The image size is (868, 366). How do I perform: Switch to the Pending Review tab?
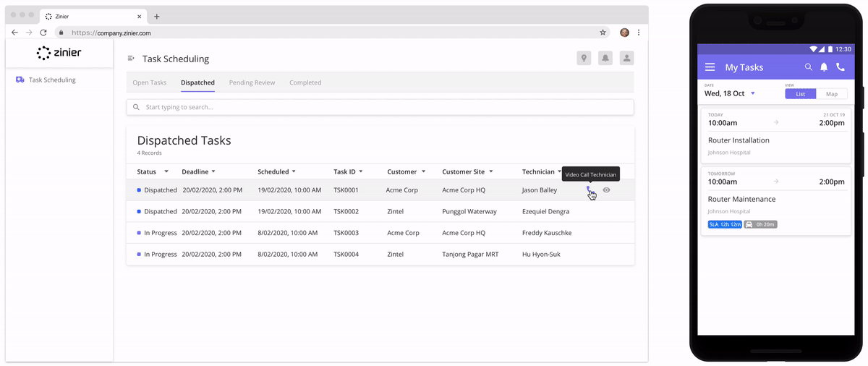pos(252,82)
